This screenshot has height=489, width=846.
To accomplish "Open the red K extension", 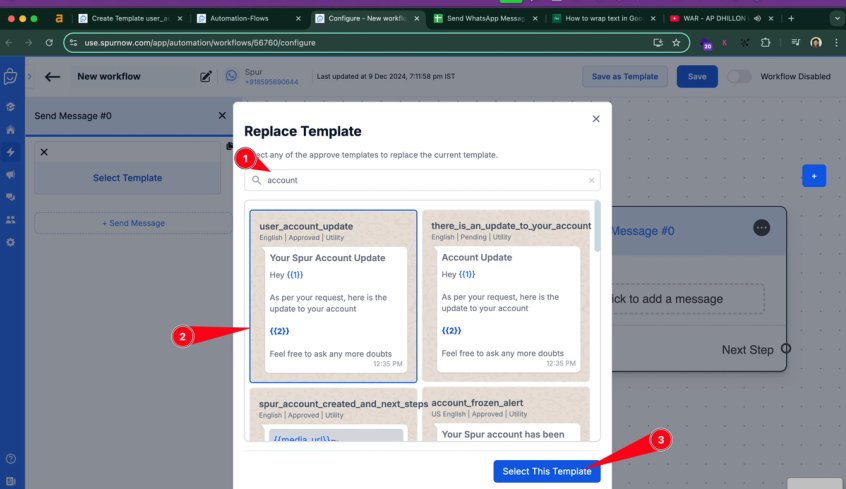I will [x=725, y=43].
